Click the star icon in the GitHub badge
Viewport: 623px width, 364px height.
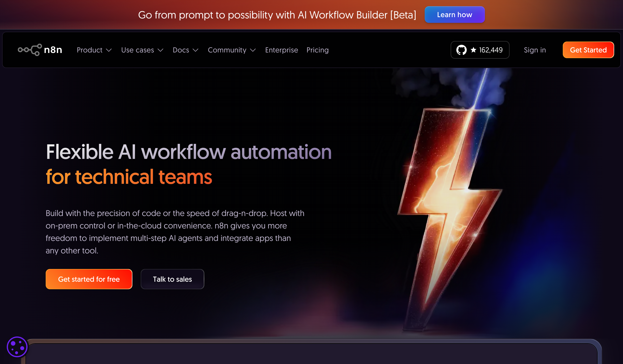tap(473, 49)
